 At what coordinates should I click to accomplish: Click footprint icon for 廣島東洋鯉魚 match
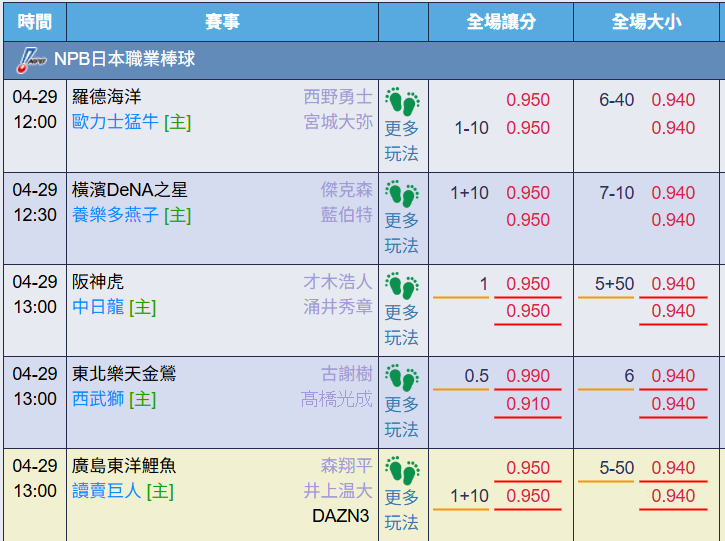tap(402, 470)
